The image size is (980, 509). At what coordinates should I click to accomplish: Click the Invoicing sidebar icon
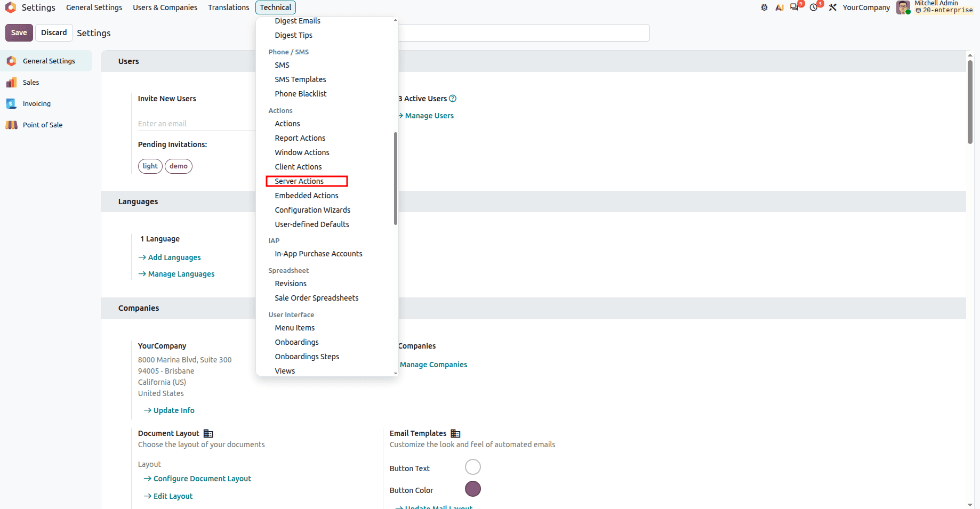11,103
